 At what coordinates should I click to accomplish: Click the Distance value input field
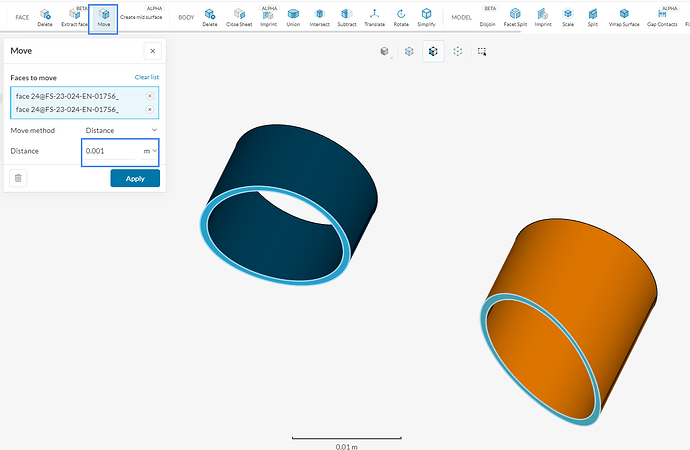pyautogui.click(x=110, y=151)
